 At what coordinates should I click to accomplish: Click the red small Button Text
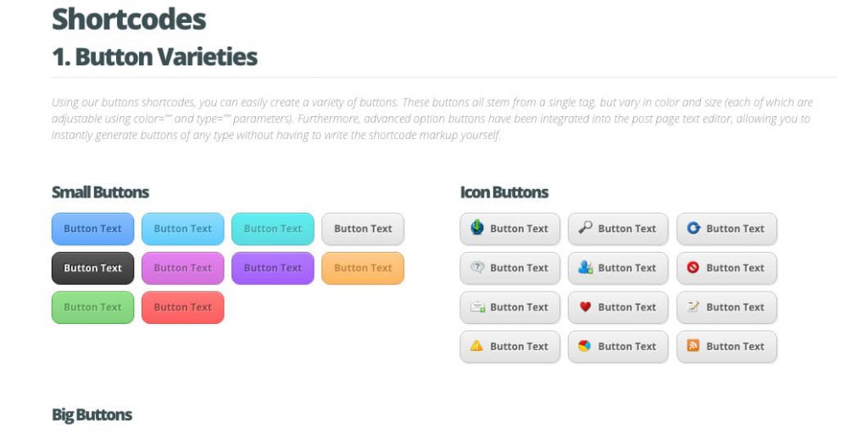(x=183, y=307)
